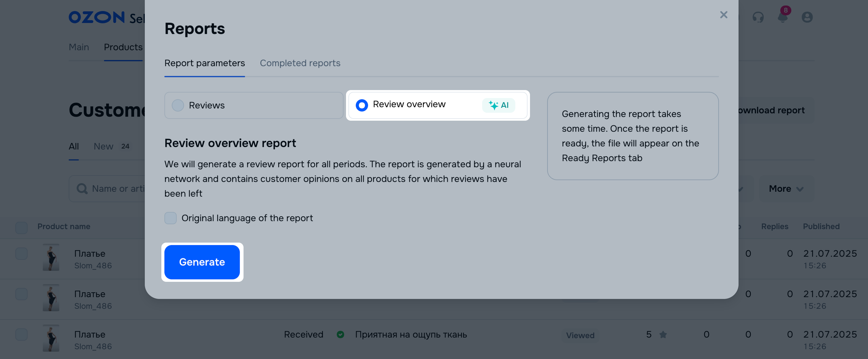
Task: Click the star icon in rating row
Action: (663, 334)
